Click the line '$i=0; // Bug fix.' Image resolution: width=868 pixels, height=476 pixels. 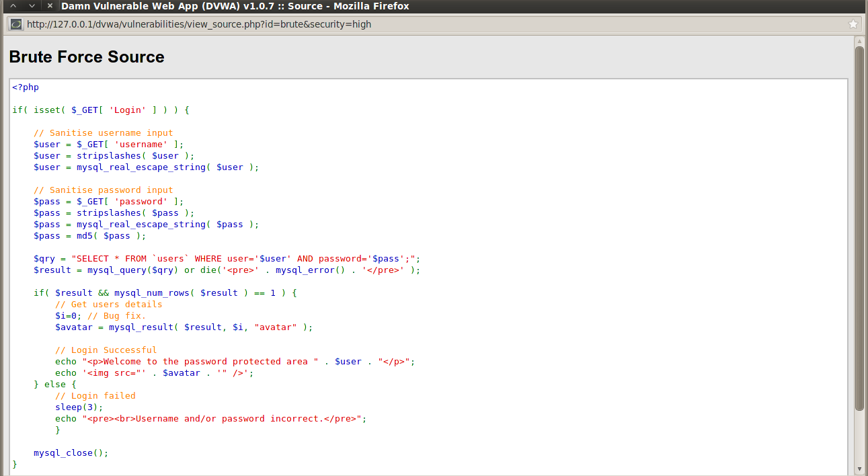[101, 315]
